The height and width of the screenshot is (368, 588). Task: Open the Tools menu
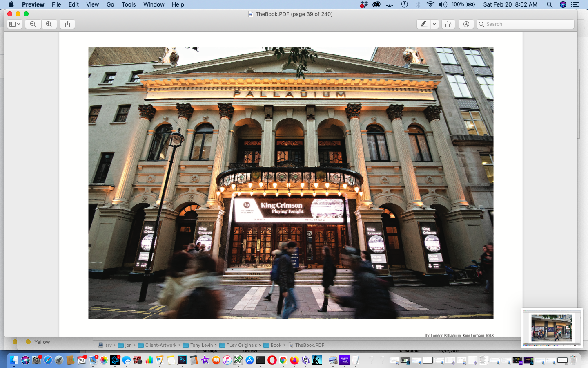click(x=129, y=4)
